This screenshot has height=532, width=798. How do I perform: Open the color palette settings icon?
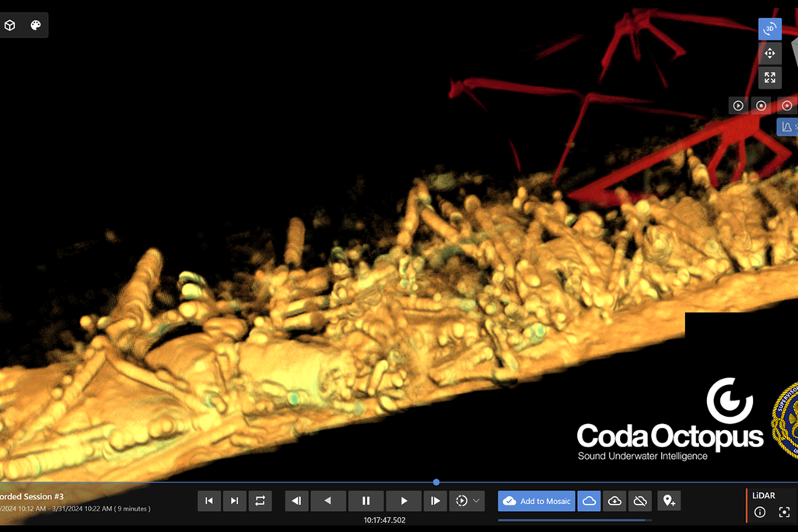pos(35,25)
